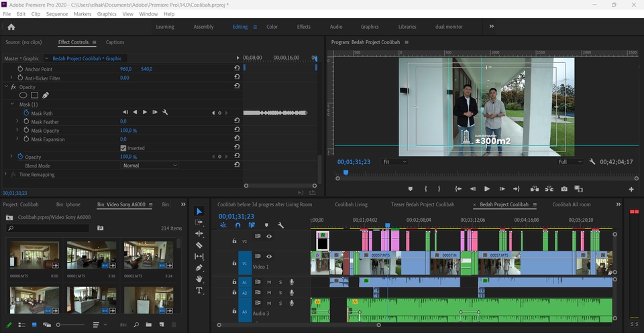Image resolution: width=644 pixels, height=333 pixels.
Task: Track selected mask backward
Action: (135, 113)
